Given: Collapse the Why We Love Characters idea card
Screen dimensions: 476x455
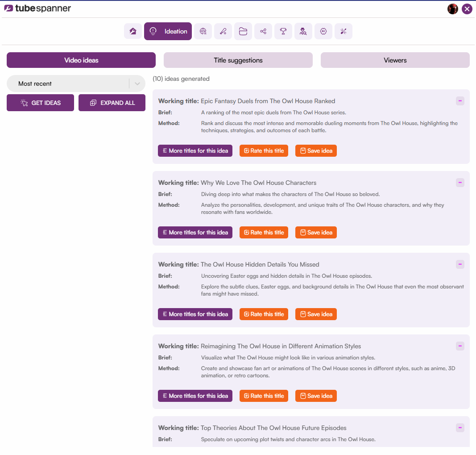Looking at the screenshot, I should (x=460, y=183).
